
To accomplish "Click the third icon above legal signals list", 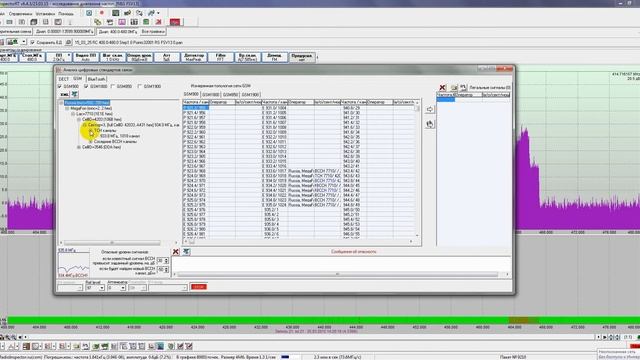I will coord(463,87).
